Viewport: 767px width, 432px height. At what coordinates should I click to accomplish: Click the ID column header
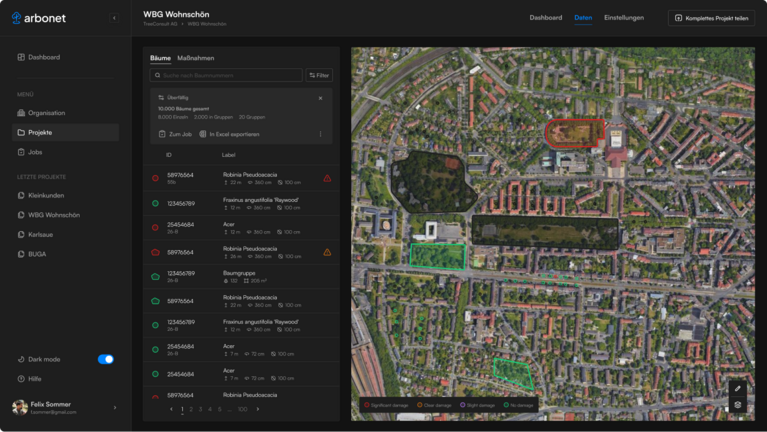coord(168,155)
